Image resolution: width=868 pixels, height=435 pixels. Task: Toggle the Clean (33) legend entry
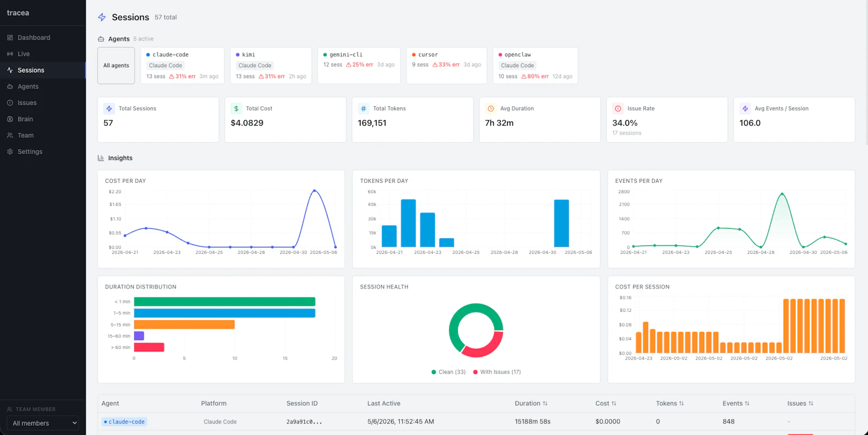pyautogui.click(x=449, y=372)
